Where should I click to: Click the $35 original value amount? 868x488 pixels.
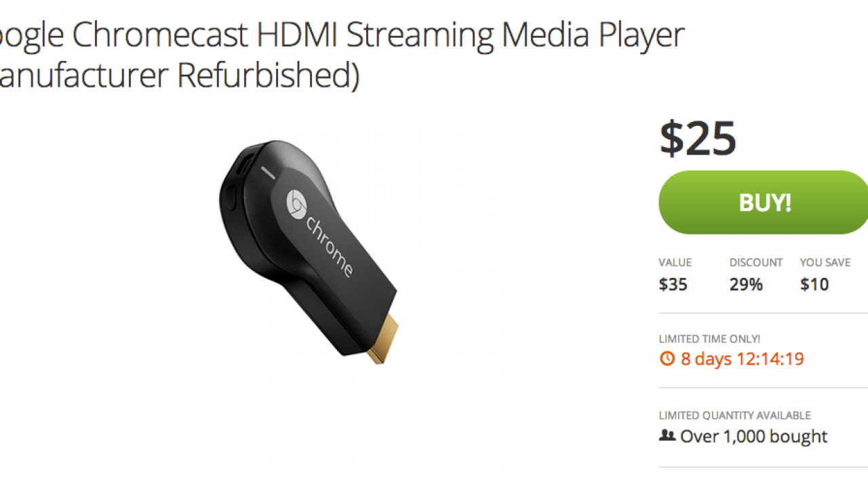[x=673, y=284]
